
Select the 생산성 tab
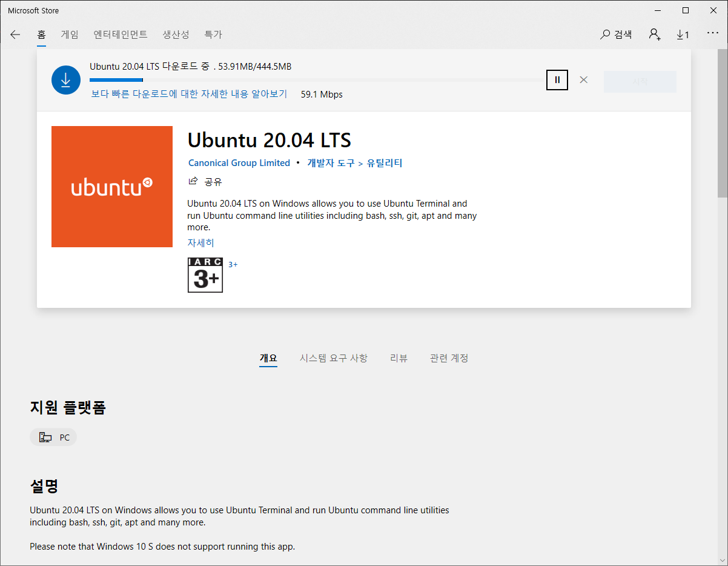point(176,35)
